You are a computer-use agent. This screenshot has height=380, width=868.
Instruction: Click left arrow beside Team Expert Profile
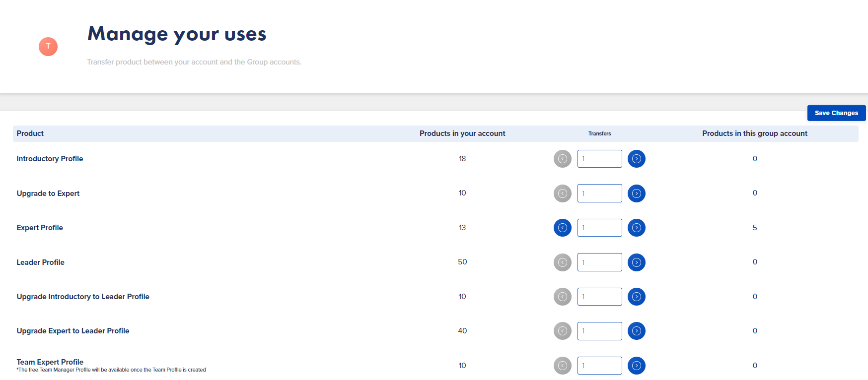point(563,366)
